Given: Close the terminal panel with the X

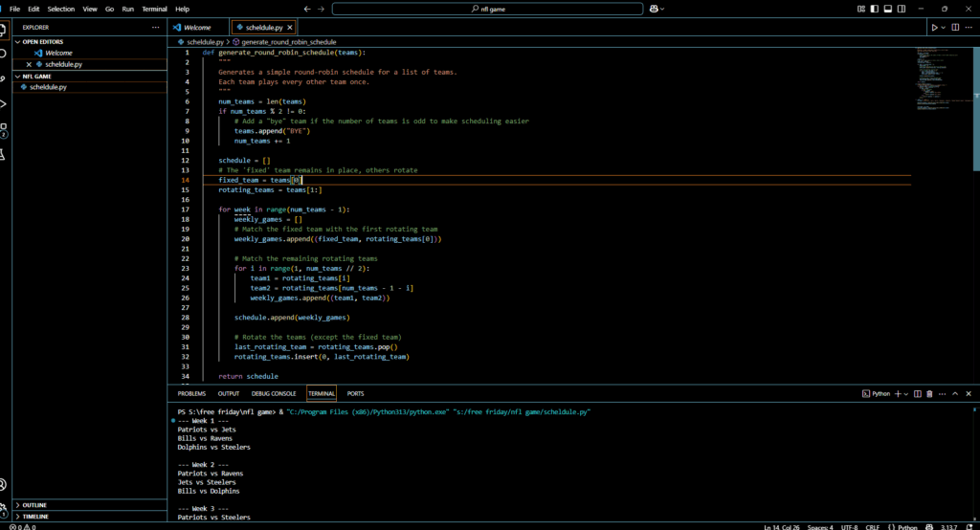Looking at the screenshot, I should (x=970, y=393).
